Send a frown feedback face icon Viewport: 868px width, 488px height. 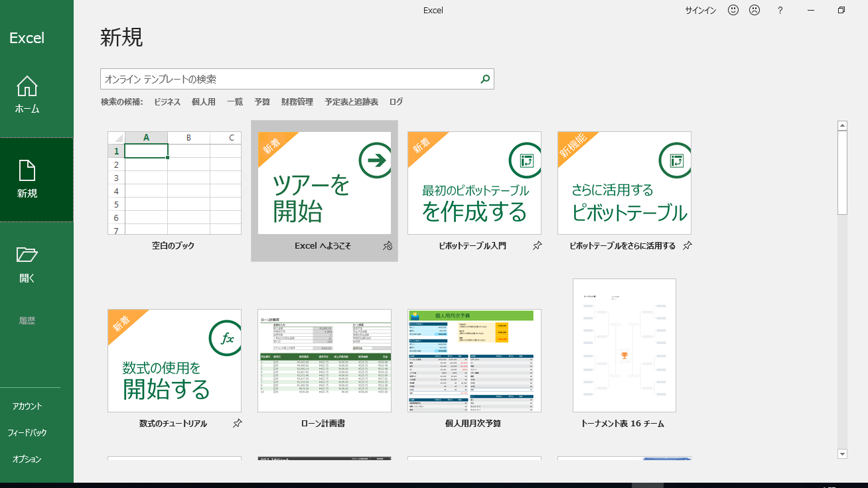coord(755,10)
